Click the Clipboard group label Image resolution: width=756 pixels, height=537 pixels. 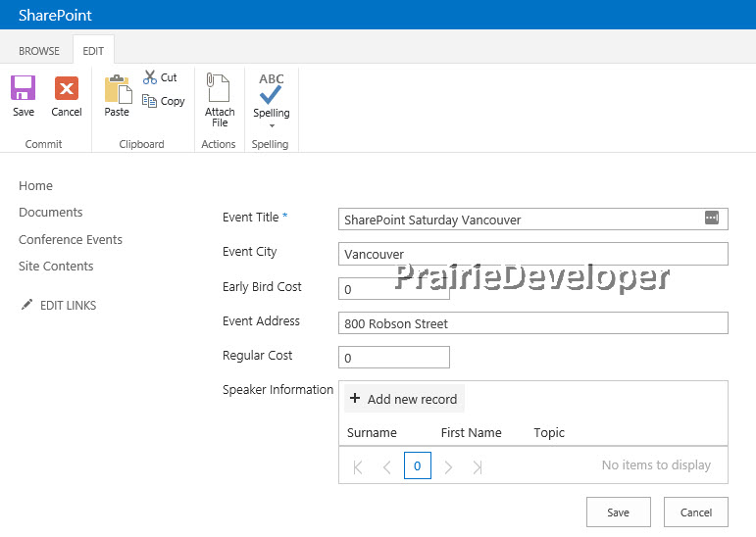[x=141, y=144]
